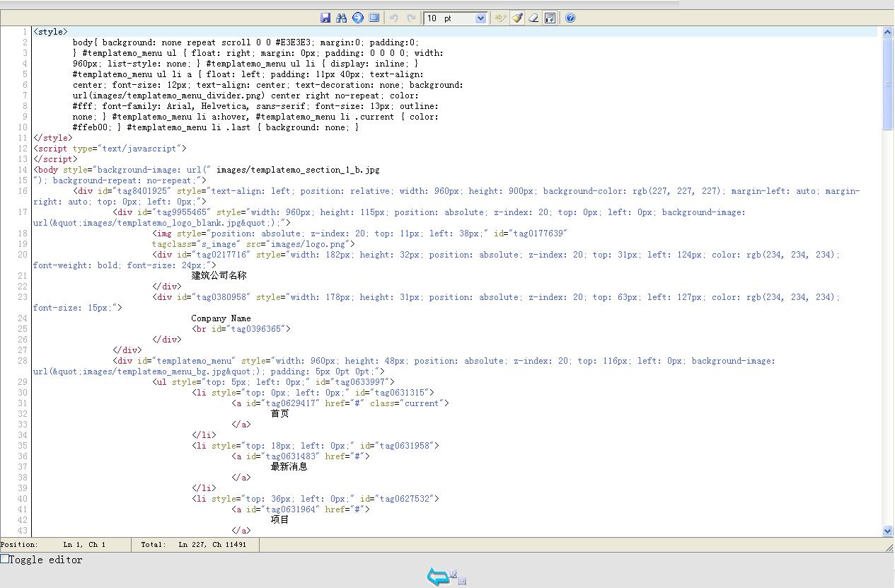
Task: Click the vertical scrollbar thumb
Action: tap(888, 83)
